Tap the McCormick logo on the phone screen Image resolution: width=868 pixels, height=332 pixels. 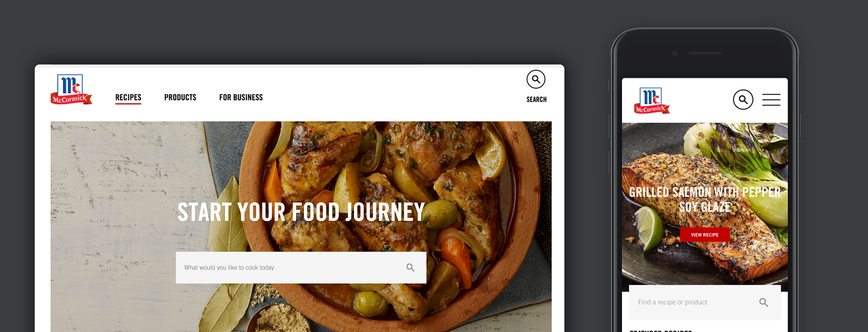click(651, 100)
